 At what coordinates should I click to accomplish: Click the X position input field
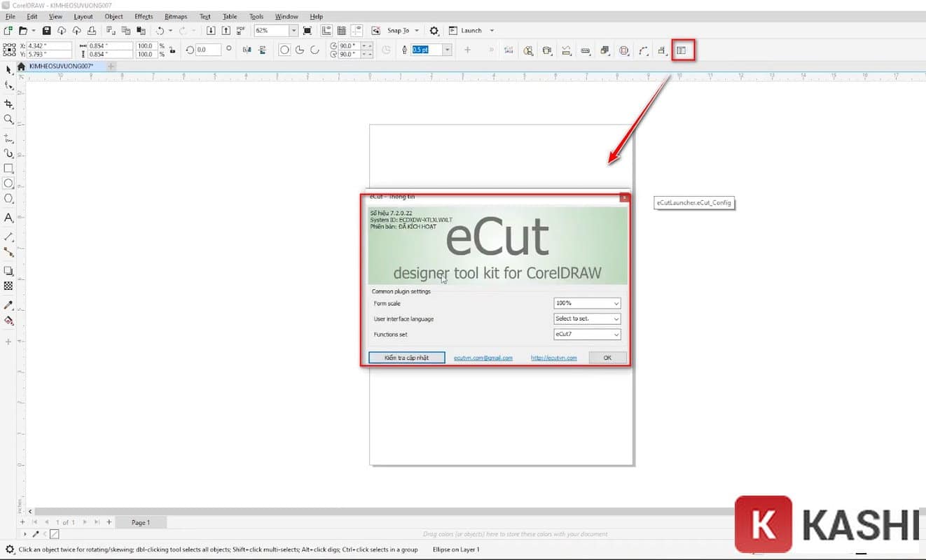[x=50, y=45]
